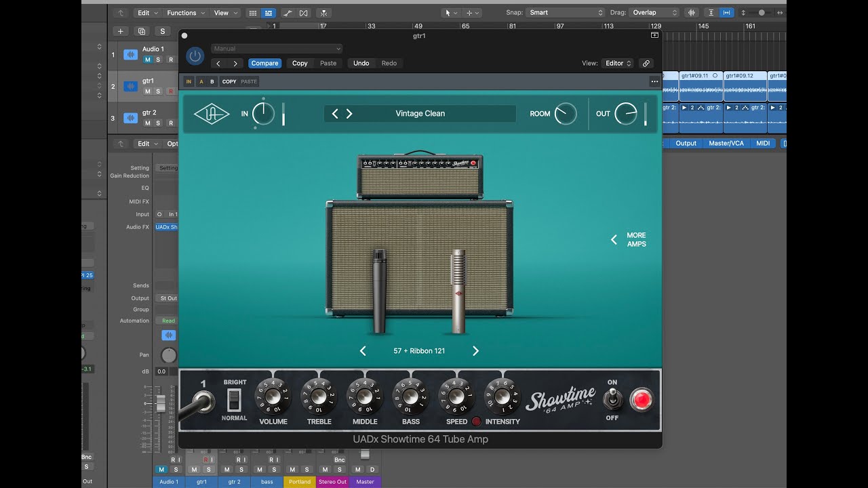868x488 pixels.
Task: Click the catch playhead toolbar icon
Action: click(x=323, y=13)
